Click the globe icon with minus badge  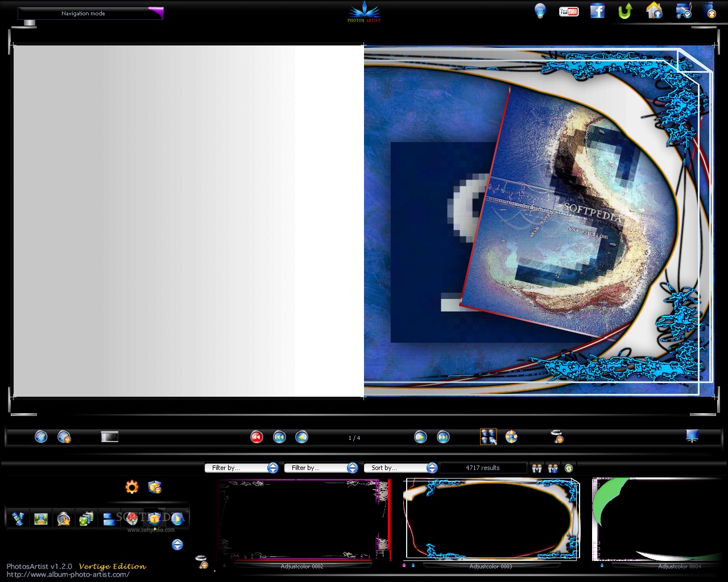click(x=64, y=436)
